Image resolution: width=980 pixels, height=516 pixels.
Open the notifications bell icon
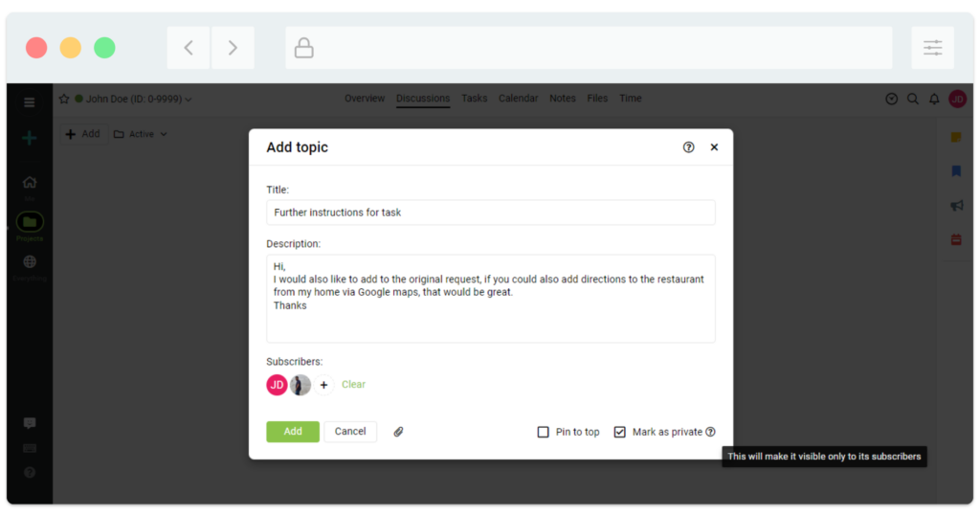[934, 99]
